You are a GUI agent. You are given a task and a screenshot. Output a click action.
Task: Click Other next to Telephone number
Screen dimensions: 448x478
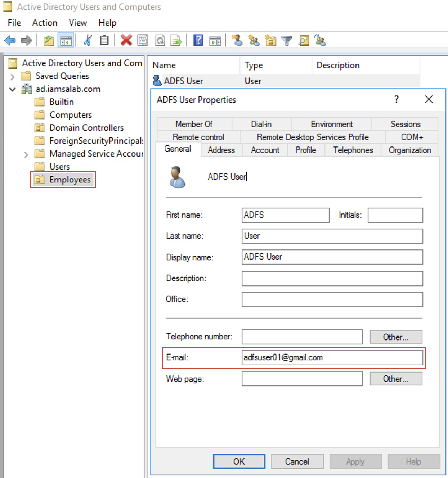tap(396, 337)
